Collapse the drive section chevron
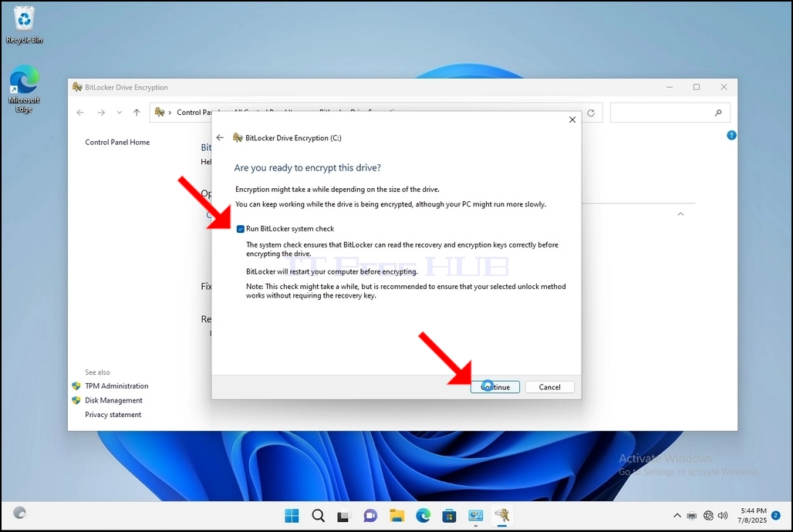This screenshot has width=793, height=532. coord(680,214)
